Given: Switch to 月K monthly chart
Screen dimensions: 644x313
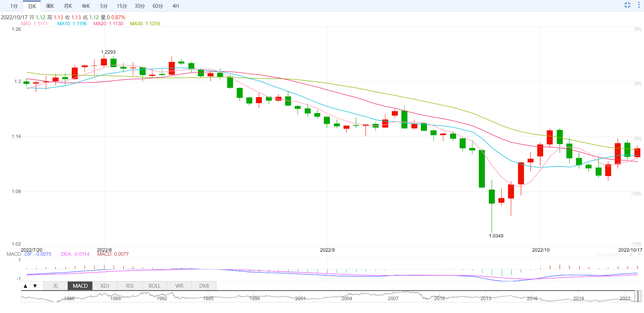Looking at the screenshot, I should click(x=68, y=6).
